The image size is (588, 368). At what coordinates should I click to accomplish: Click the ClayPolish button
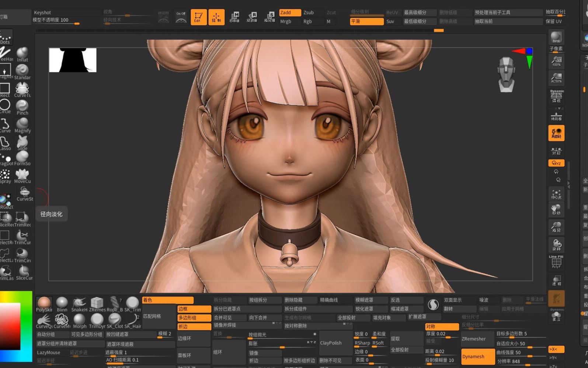(x=336, y=343)
